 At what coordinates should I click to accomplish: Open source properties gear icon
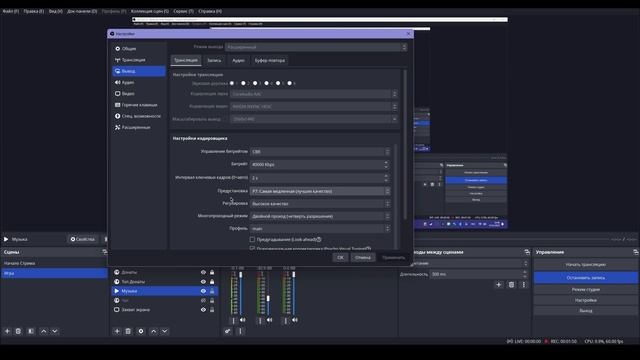pos(141,331)
